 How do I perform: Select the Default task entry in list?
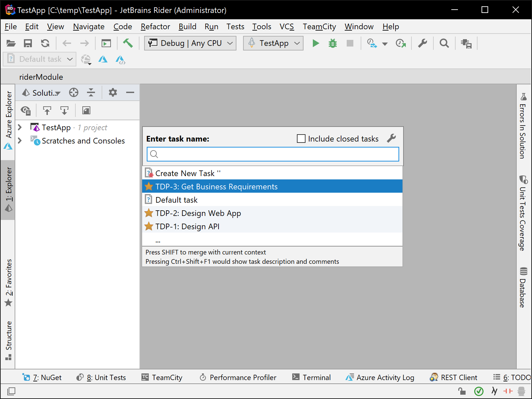[272, 200]
